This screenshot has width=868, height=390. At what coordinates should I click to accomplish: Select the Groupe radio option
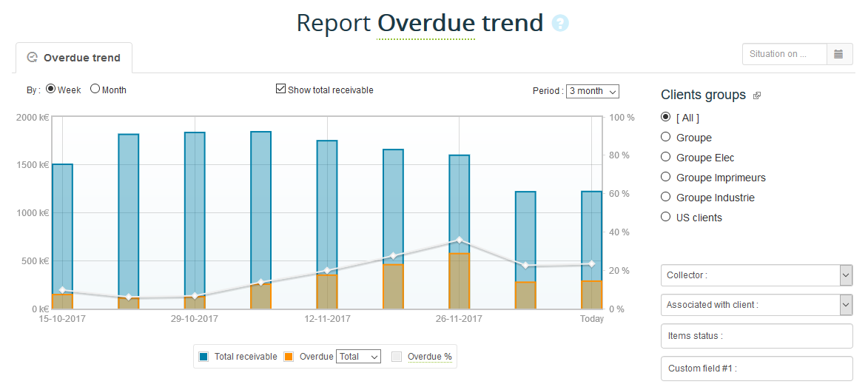point(666,137)
